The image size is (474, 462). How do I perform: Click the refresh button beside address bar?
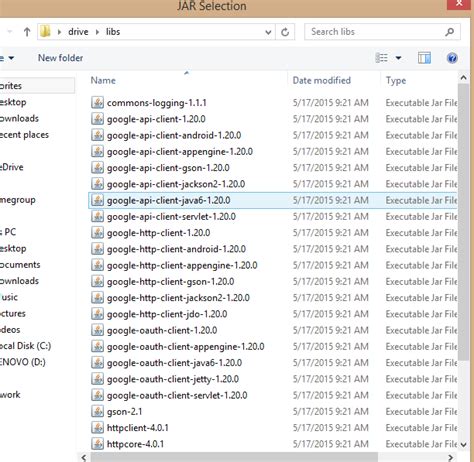[x=285, y=32]
